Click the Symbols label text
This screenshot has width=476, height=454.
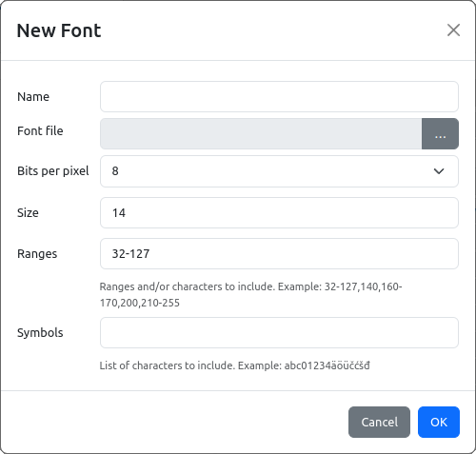40,333
